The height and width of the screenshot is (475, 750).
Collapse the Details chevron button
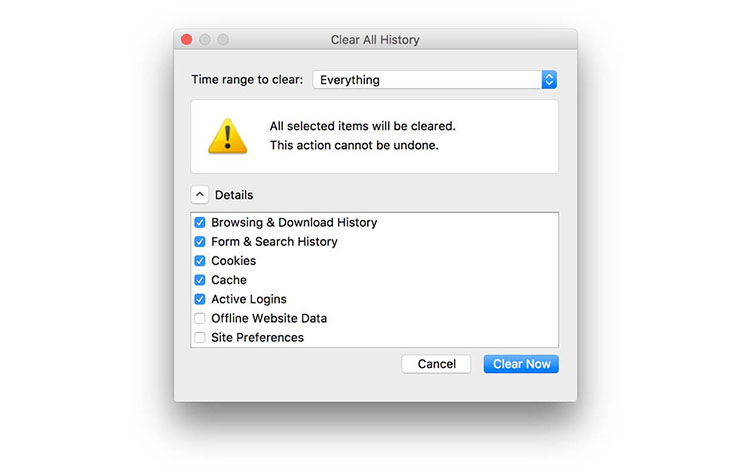click(200, 195)
